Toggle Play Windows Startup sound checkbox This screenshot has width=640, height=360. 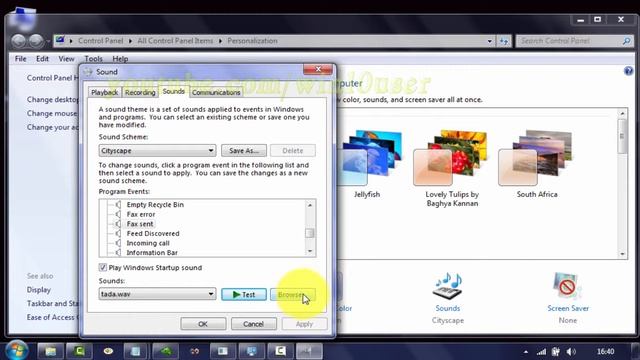[102, 268]
